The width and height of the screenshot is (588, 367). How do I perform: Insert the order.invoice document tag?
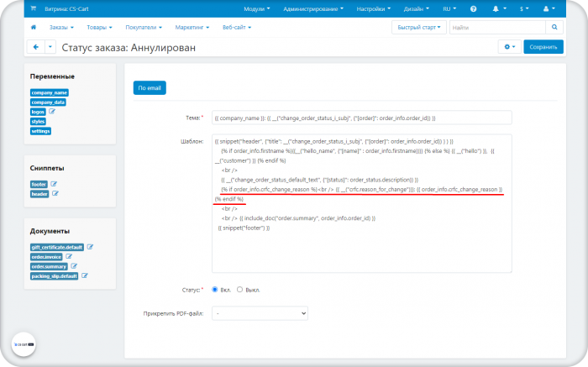coord(46,257)
